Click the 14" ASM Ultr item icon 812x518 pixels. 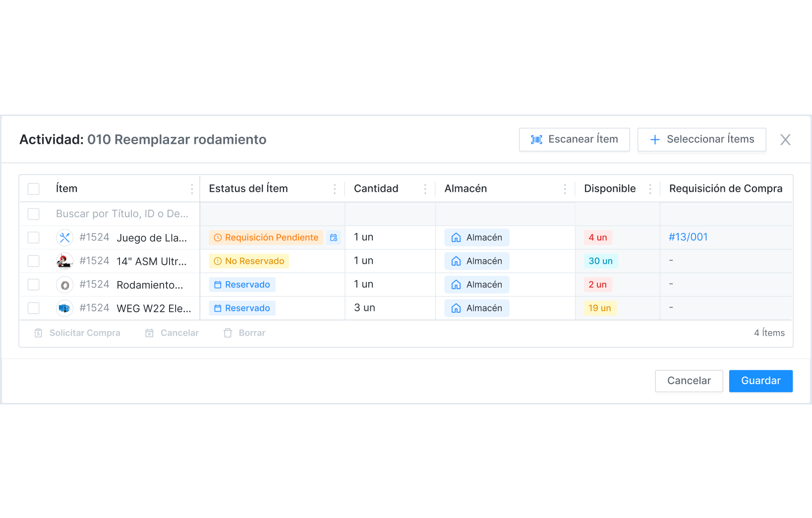pos(64,261)
